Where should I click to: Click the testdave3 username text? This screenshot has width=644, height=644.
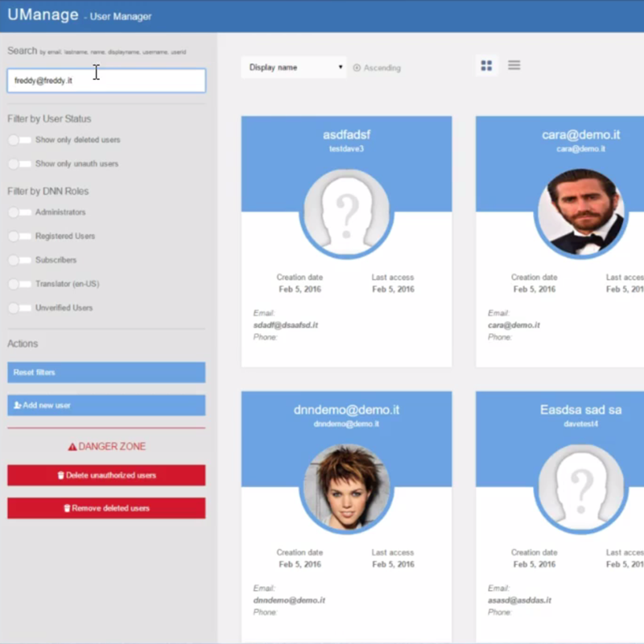[347, 149]
